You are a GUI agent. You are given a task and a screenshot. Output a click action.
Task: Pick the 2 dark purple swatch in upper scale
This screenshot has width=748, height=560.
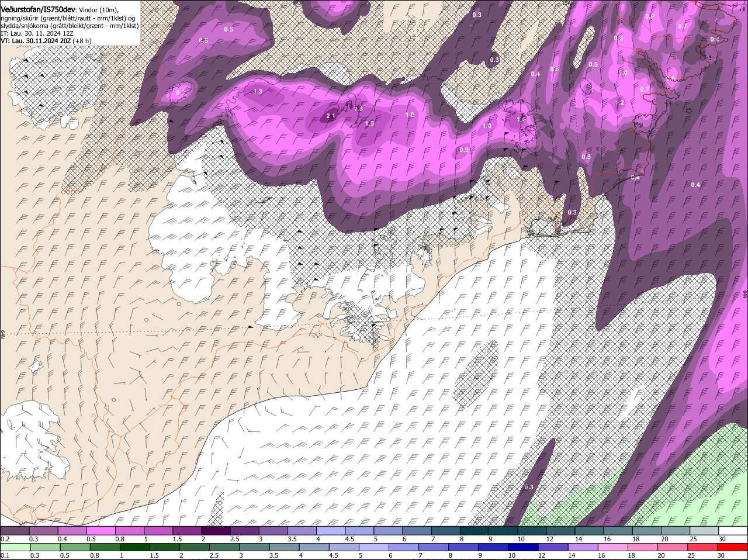pyautogui.click(x=215, y=531)
